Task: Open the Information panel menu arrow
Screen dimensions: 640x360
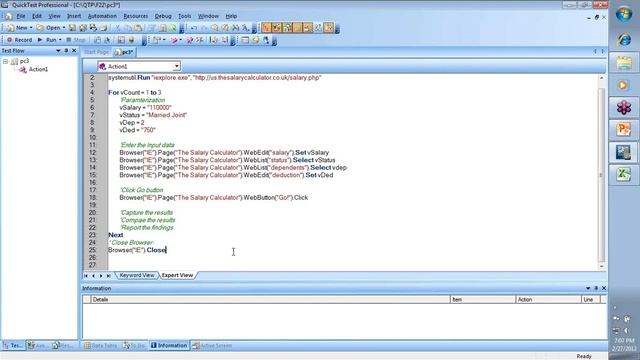Action: pos(588,288)
